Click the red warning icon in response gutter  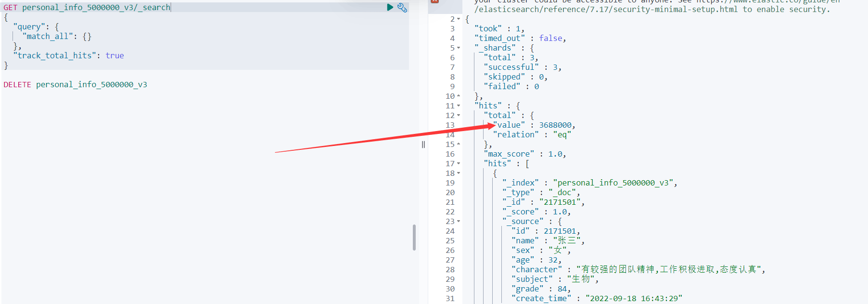point(435,1)
